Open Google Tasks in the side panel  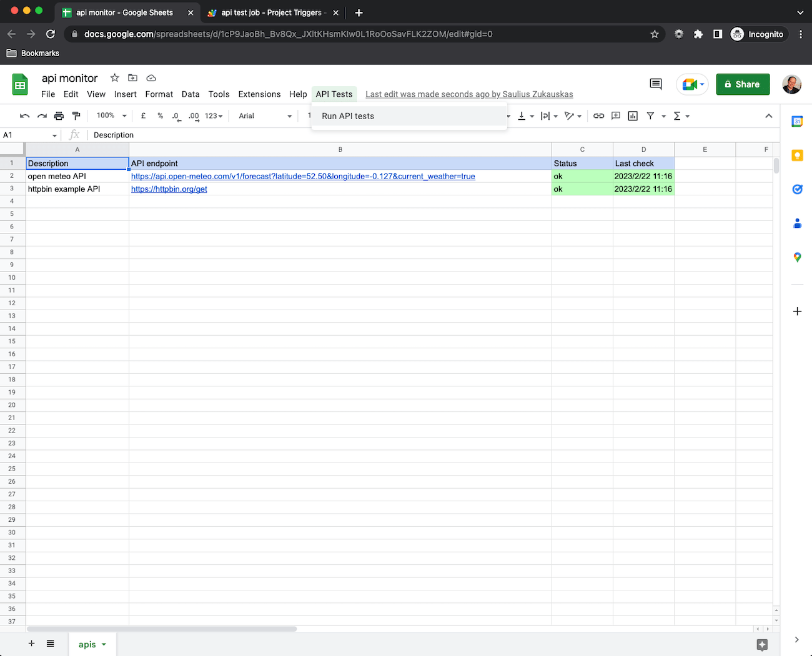pyautogui.click(x=797, y=189)
